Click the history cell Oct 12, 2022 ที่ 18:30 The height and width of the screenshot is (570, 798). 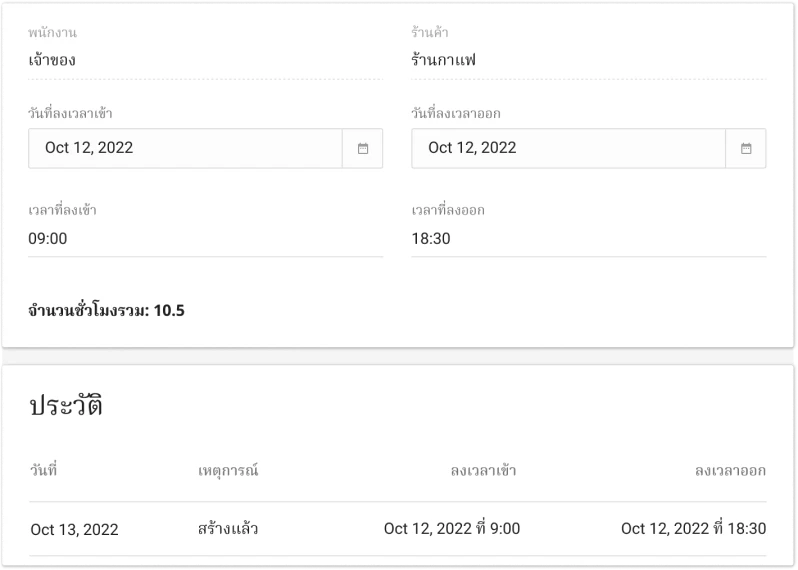pyautogui.click(x=693, y=529)
